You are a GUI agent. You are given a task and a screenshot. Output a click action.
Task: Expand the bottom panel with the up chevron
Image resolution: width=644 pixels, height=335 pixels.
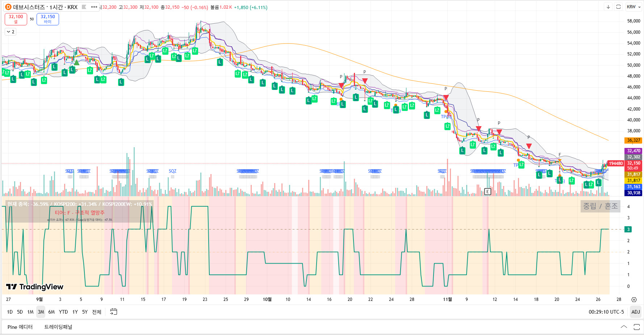click(624, 327)
